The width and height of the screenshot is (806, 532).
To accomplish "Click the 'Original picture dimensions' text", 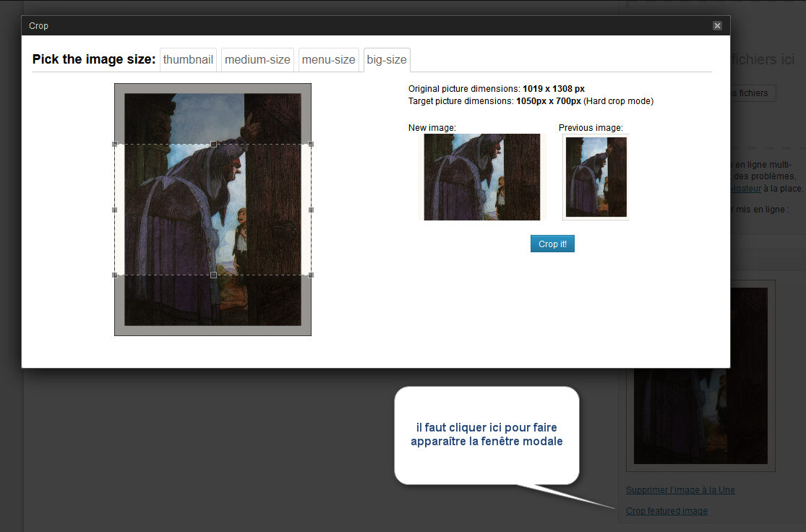I will pos(497,88).
